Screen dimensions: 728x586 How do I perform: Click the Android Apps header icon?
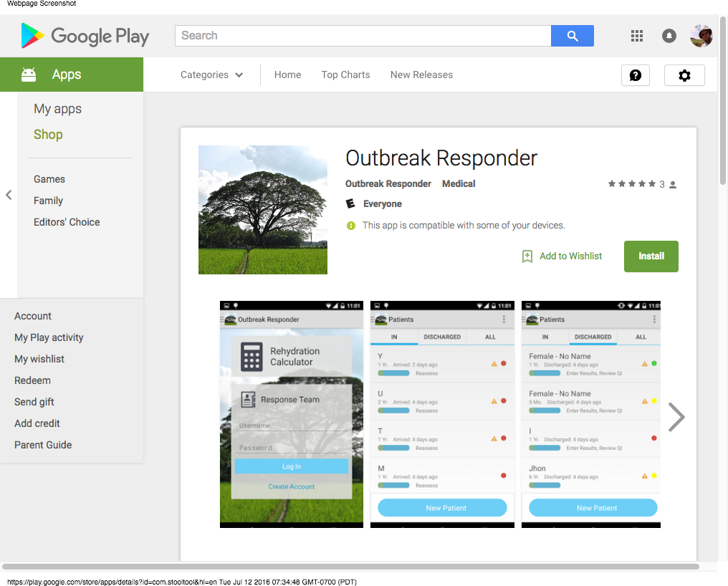click(x=29, y=75)
